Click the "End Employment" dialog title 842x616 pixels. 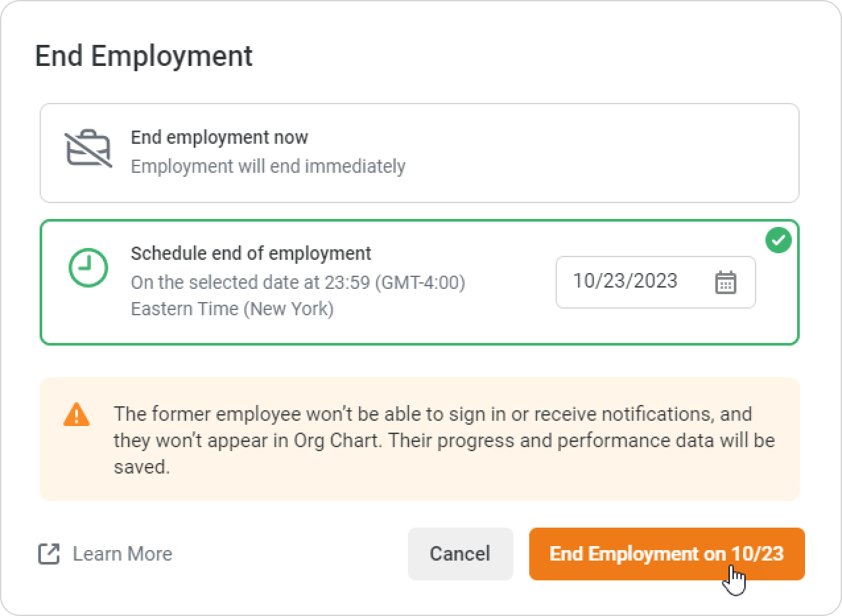tap(143, 56)
